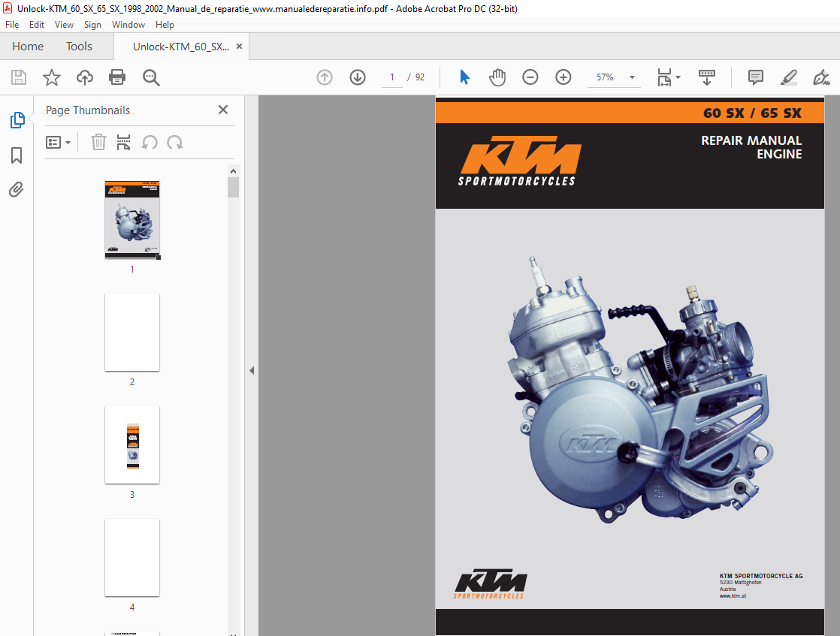
Task: Select the highlight text pen tool
Action: pyautogui.click(x=789, y=77)
